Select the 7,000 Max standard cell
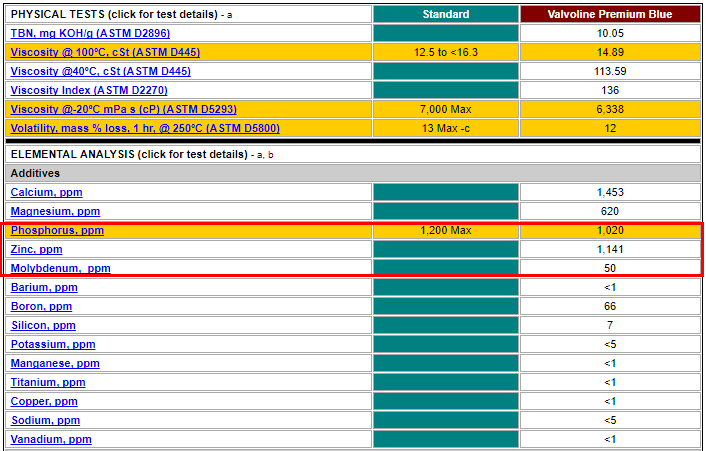Viewport: 706px width, 451px height. (446, 109)
